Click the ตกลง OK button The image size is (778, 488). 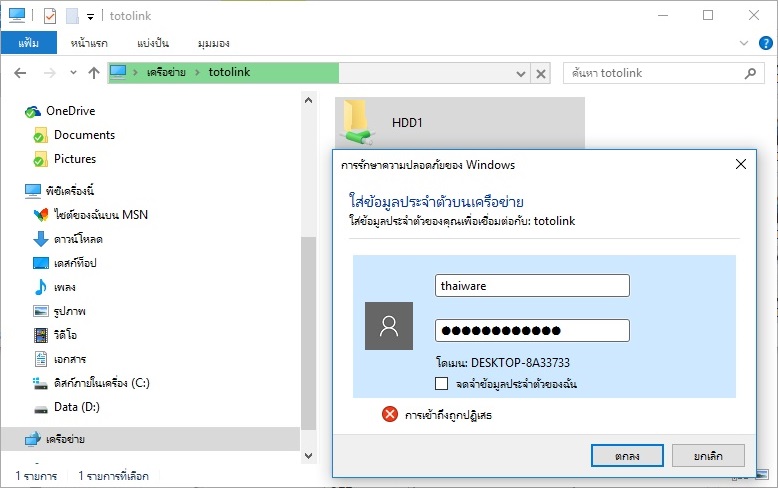click(627, 455)
